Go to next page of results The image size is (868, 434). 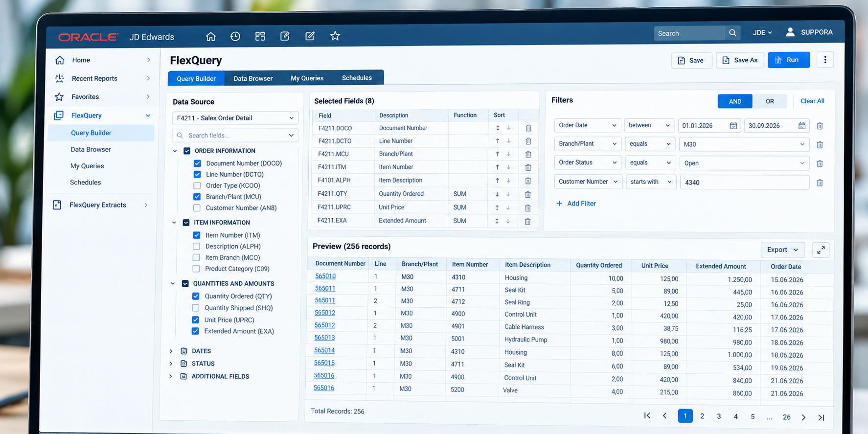[803, 417]
